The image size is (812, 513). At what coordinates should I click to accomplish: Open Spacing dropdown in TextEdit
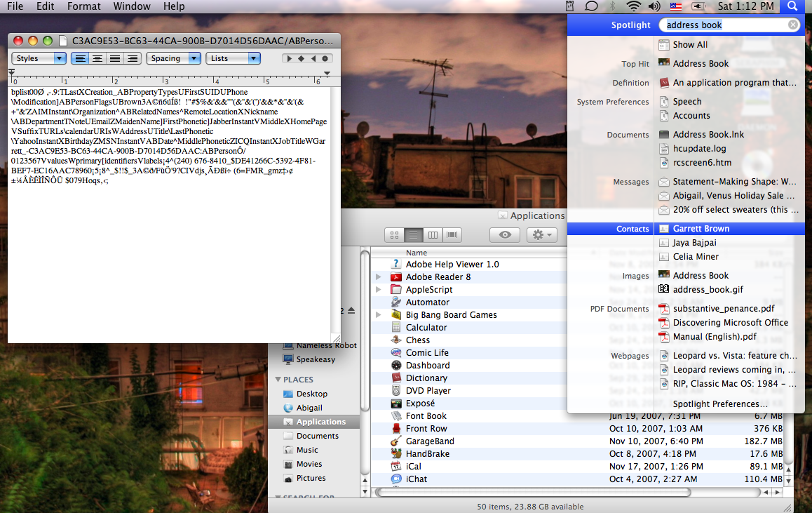[173, 58]
